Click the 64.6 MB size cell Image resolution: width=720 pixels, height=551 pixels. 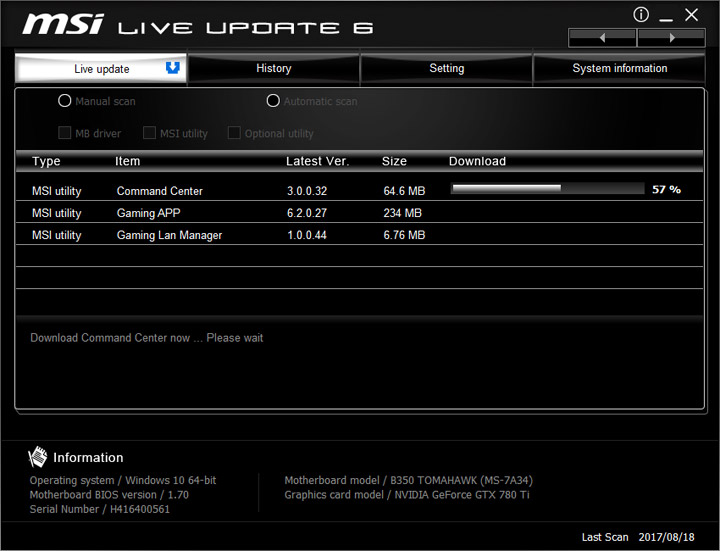[x=404, y=191]
